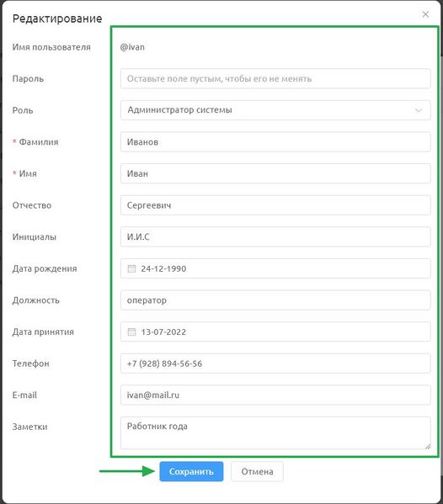The width and height of the screenshot is (443, 504).
Task: Open the date picker showing 13-07-2022
Action: pos(275,332)
